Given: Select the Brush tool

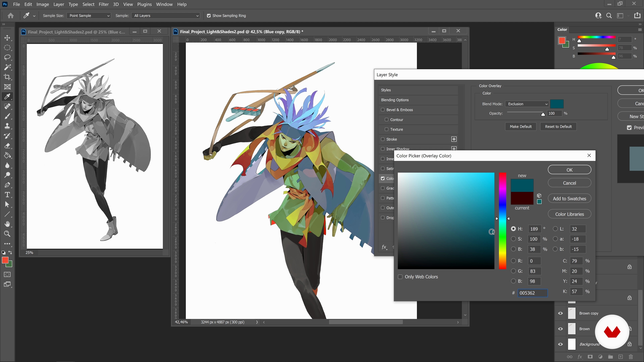Looking at the screenshot, I should (7, 116).
